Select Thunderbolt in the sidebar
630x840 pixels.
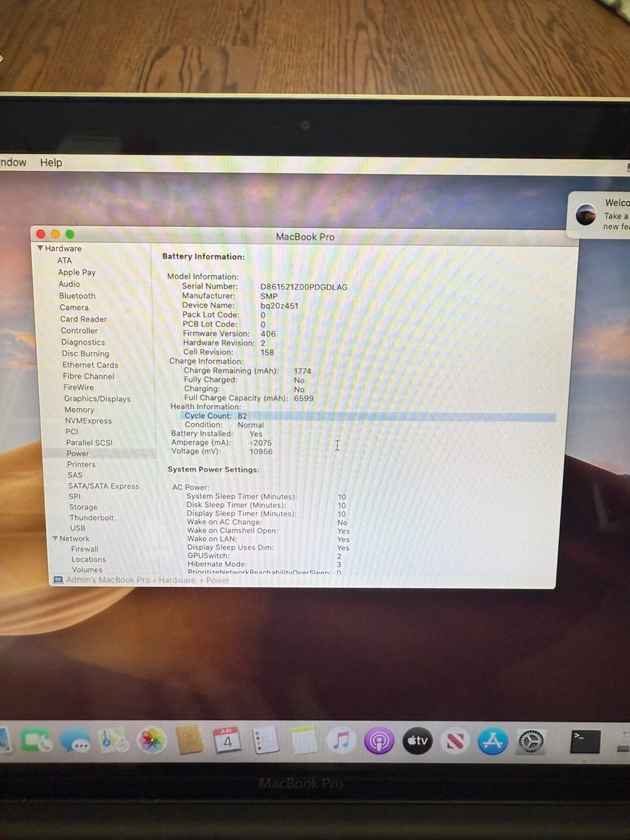point(92,517)
